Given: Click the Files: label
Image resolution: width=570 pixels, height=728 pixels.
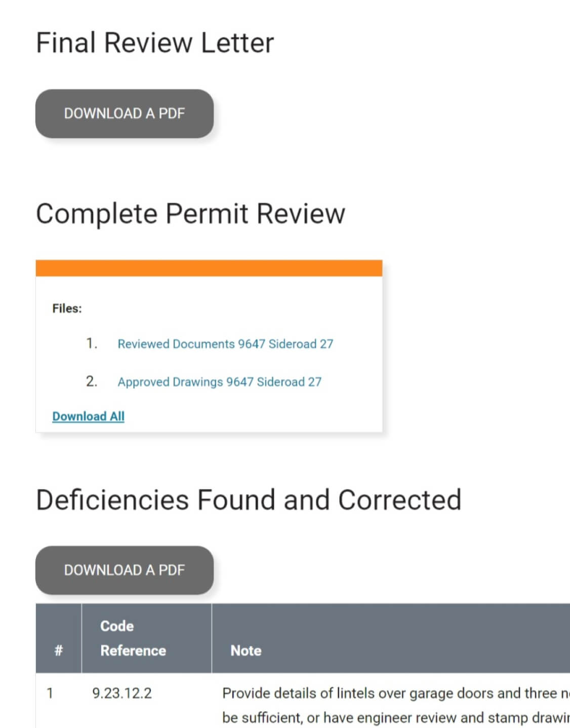Looking at the screenshot, I should (67, 308).
